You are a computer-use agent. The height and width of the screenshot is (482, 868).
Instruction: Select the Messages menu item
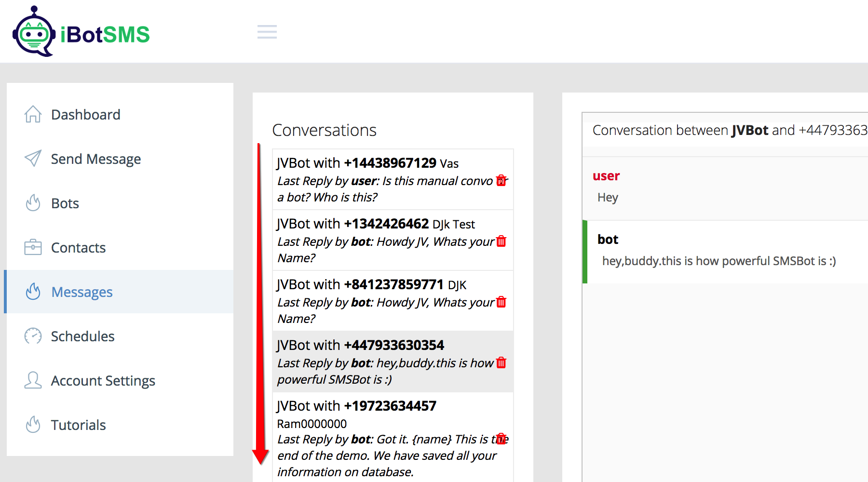(x=81, y=292)
